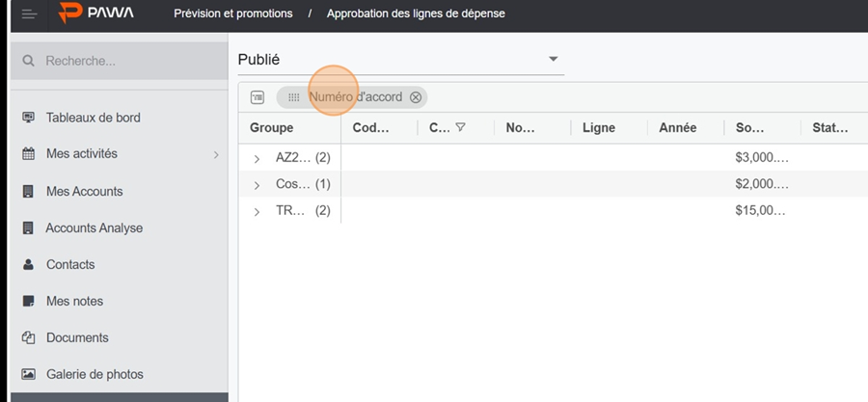Expand Mes activités submenu arrow

[216, 155]
